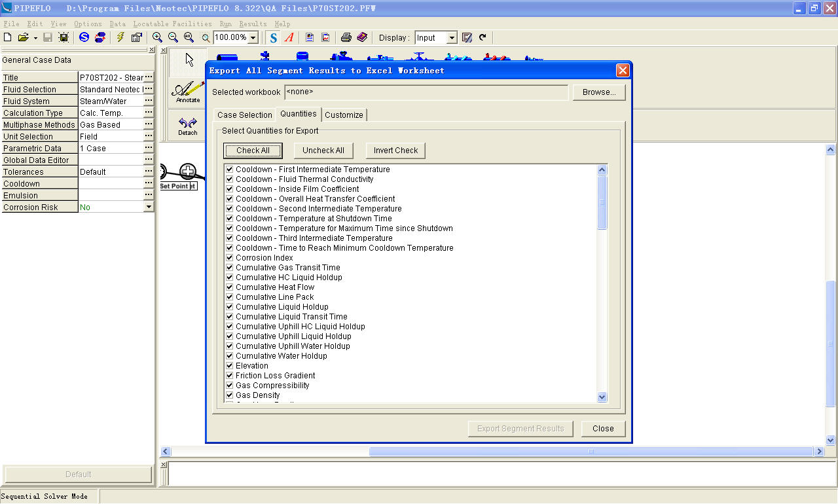Click the zoom in magnifier icon
This screenshot has width=838, height=504.
point(157,37)
